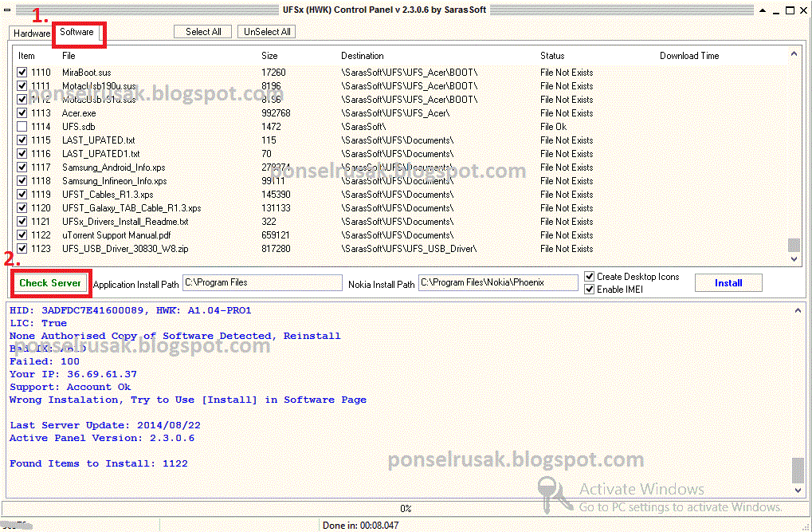Sort list by the Item column header
Viewport: 812px width, 532px height.
(26, 56)
